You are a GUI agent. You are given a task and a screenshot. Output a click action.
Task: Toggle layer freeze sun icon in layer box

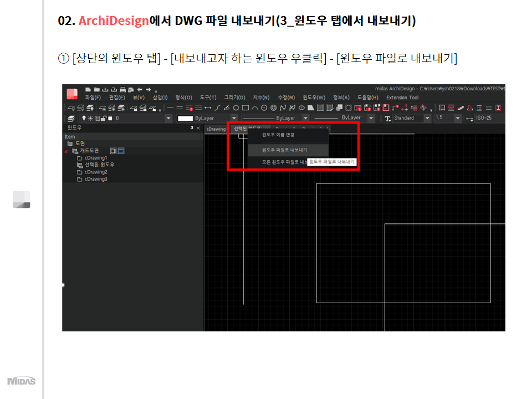point(90,118)
